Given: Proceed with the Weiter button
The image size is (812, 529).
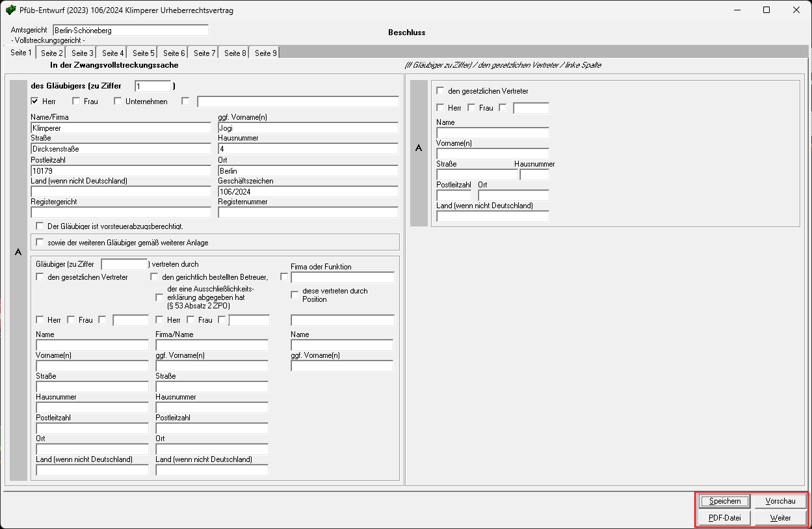Looking at the screenshot, I should coord(780,518).
